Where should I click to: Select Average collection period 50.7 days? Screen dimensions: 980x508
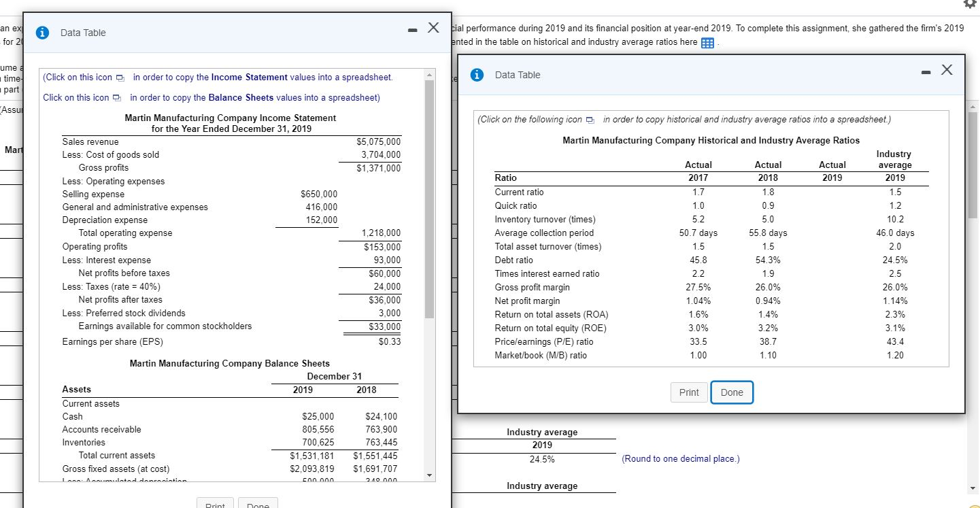[698, 233]
